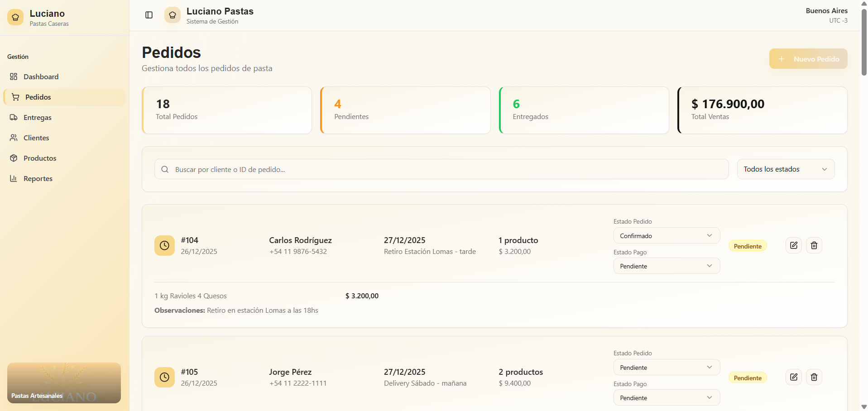
Task: Click the Reportes bar chart icon
Action: [14, 178]
